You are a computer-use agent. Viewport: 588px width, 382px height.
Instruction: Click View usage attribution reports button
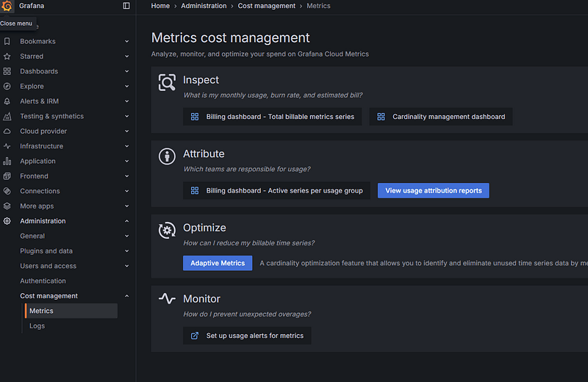(434, 190)
